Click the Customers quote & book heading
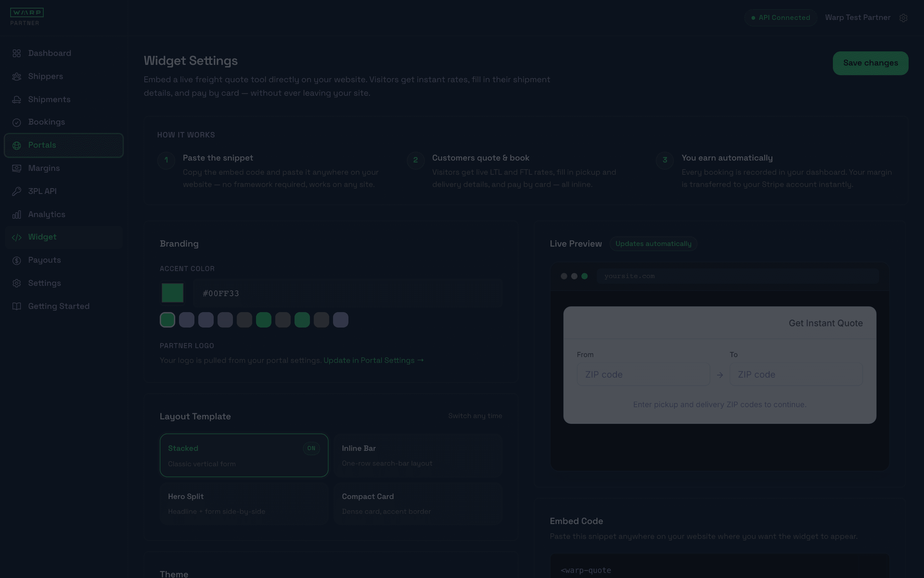This screenshot has width=924, height=578. click(481, 158)
